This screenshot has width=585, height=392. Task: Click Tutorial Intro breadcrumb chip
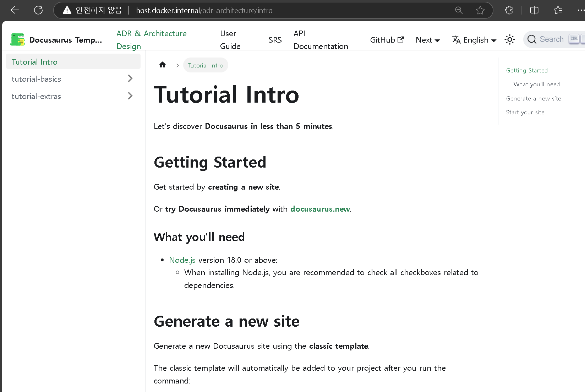[206, 65]
